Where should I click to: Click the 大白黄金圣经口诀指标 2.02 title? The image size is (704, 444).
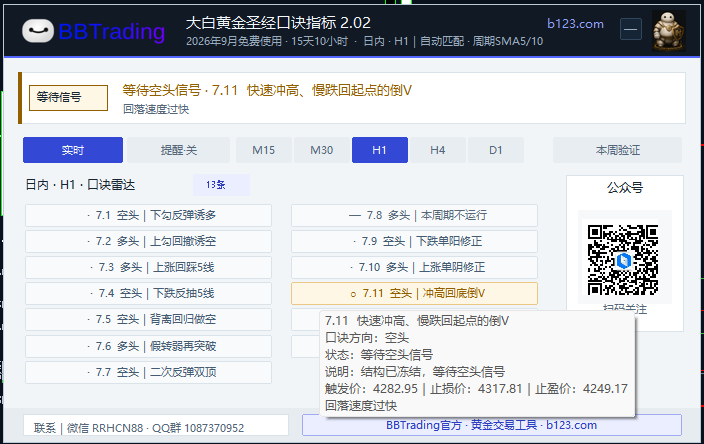[x=278, y=22]
